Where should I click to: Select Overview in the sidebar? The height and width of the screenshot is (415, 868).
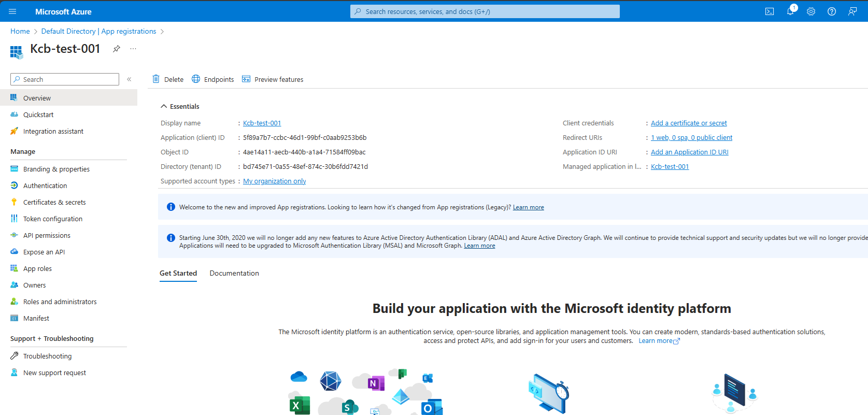pos(68,98)
